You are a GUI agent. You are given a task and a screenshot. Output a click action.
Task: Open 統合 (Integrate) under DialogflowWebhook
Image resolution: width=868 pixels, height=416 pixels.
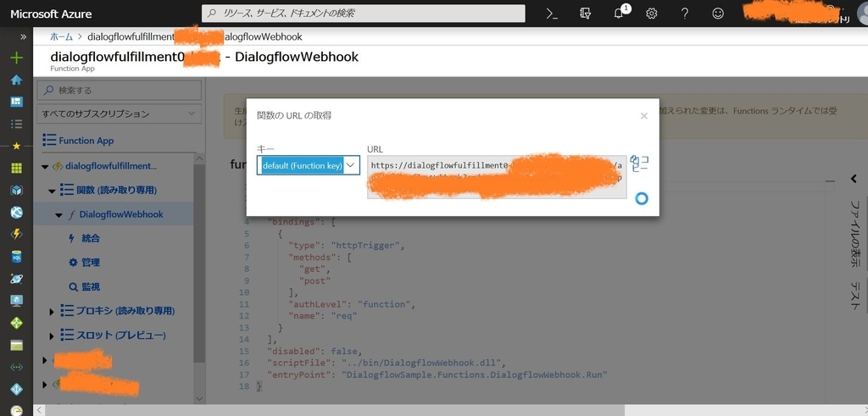(91, 238)
